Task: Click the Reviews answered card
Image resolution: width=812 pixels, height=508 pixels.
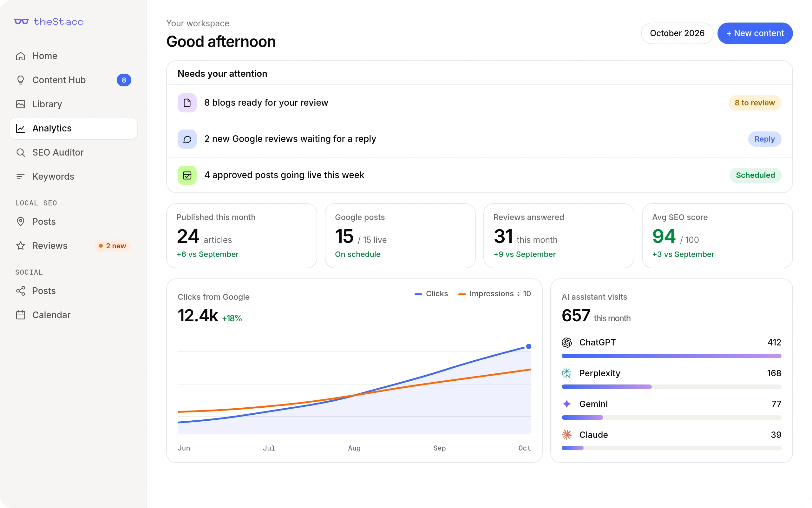Action: tap(559, 236)
